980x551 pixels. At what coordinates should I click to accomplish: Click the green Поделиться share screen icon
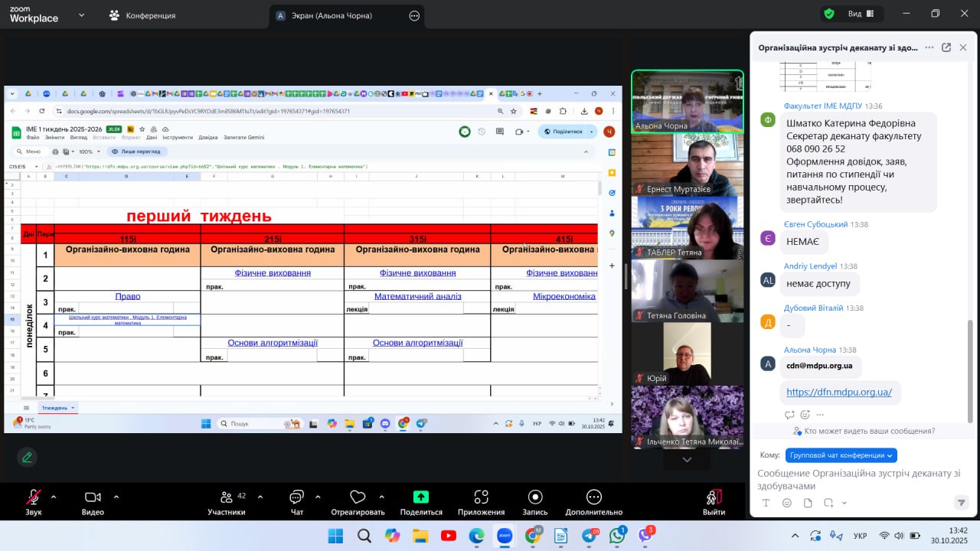coord(420,497)
